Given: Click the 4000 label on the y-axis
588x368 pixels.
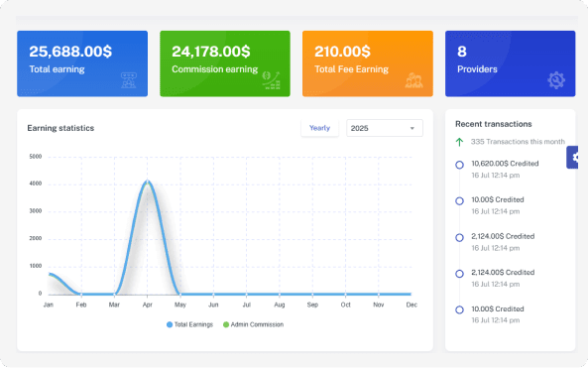Looking at the screenshot, I should pos(36,184).
